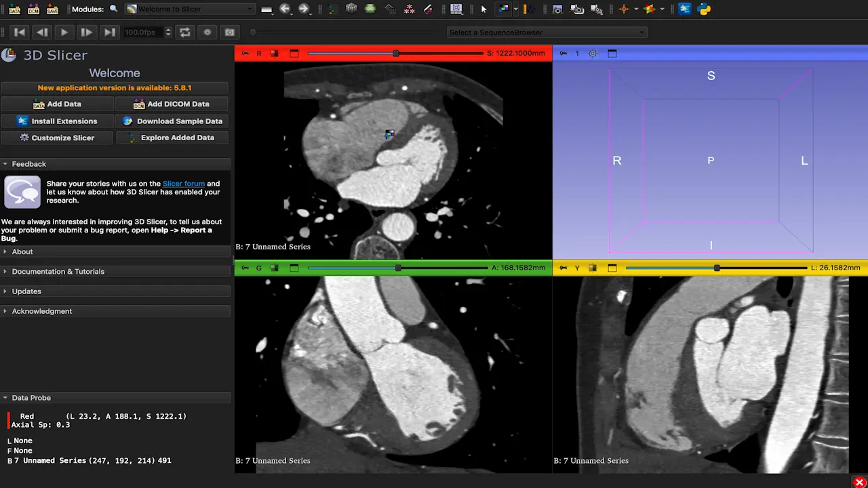Click the Add DICOM Data button
Viewport: 868px width, 488px height.
(172, 104)
